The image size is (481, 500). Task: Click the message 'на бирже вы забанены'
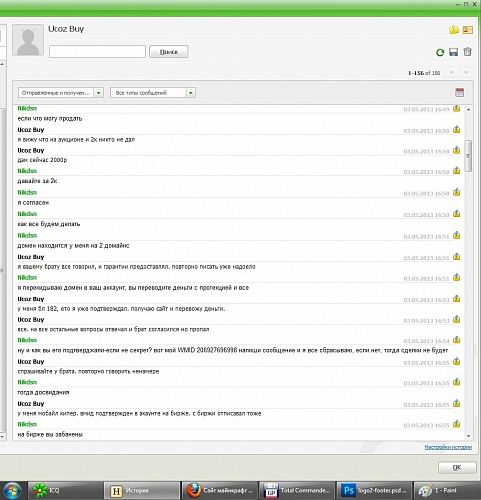pos(50,434)
